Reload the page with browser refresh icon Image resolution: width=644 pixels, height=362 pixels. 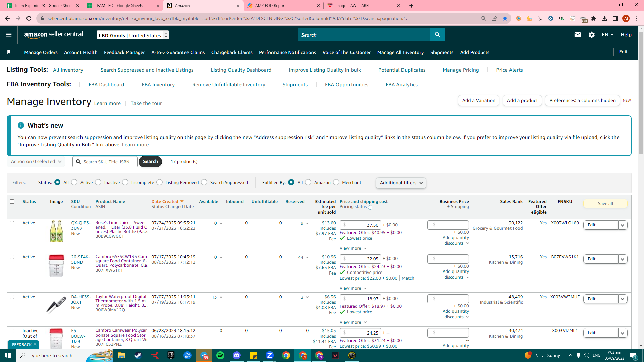click(29, 18)
